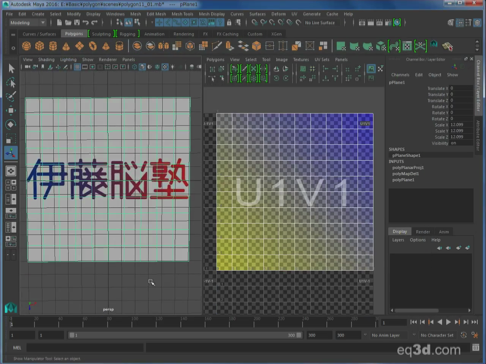The width and height of the screenshot is (486, 364).
Task: Click the MEL command line input
Action: point(85,348)
